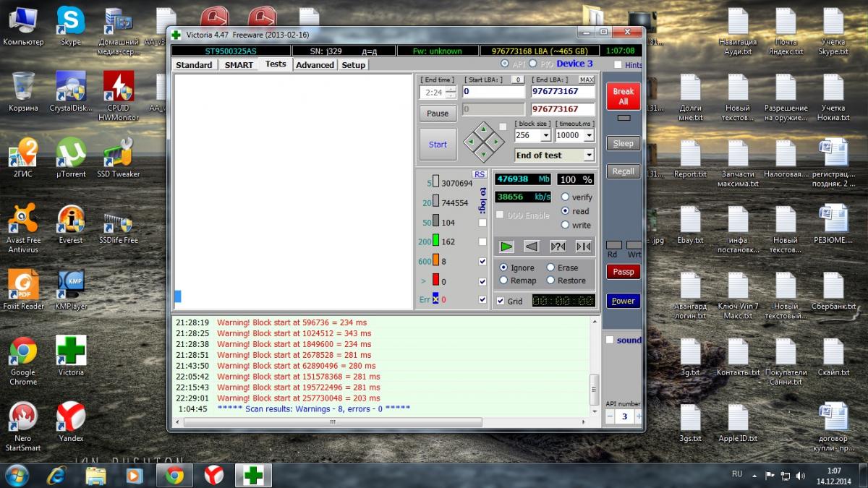
Task: Click the green 200 ms block swatch
Action: 435,241
